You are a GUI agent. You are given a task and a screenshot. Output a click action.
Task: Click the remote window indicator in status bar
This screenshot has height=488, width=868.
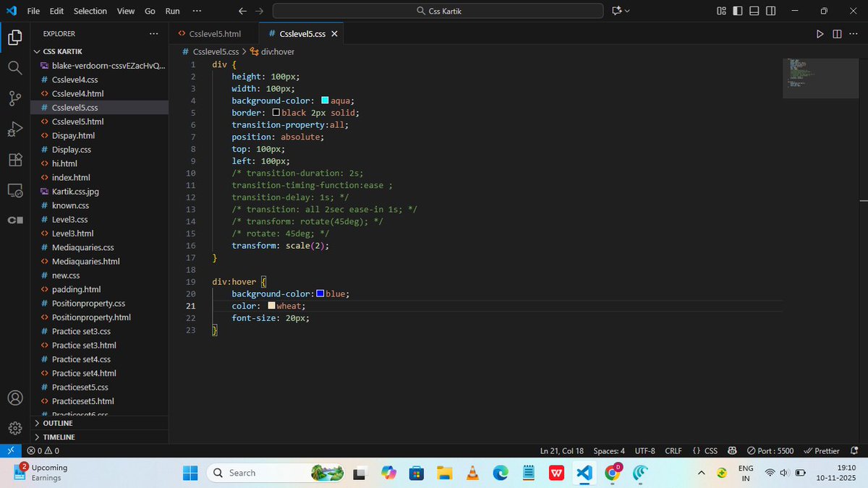coord(10,450)
